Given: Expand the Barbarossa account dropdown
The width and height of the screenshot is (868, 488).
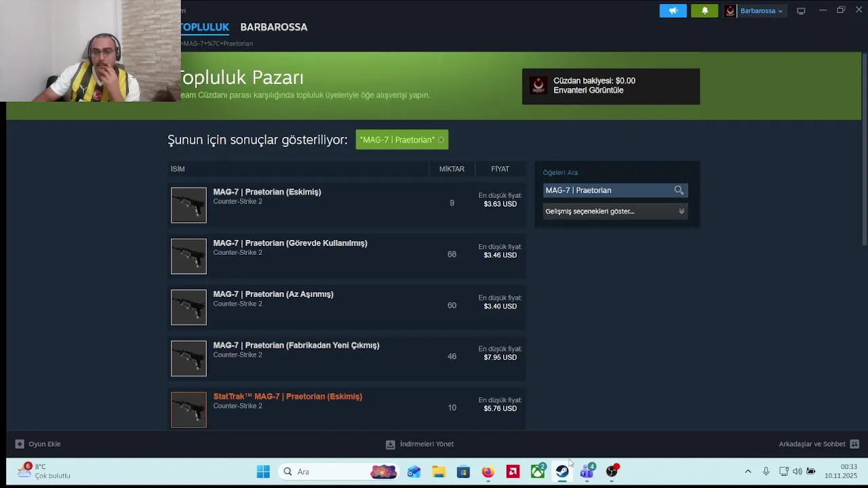Looking at the screenshot, I should pos(761,11).
